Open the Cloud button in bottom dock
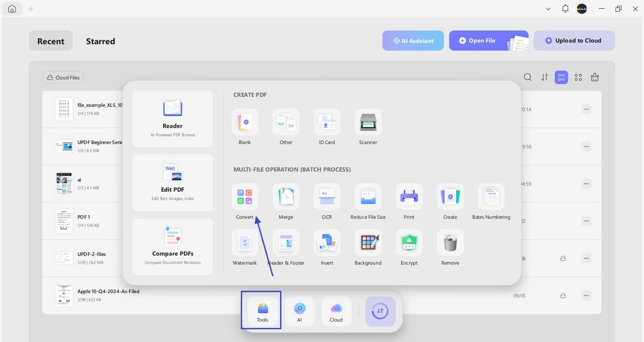The image size is (644, 342). click(336, 311)
